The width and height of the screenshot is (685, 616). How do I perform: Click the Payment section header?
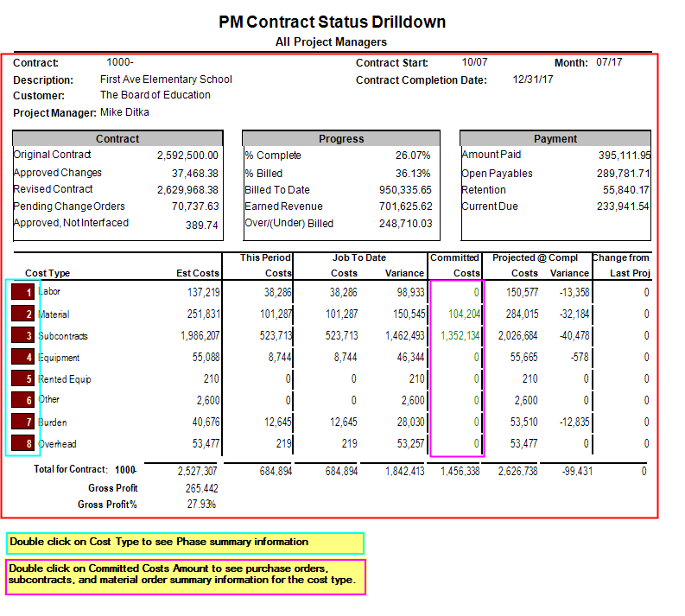555,139
